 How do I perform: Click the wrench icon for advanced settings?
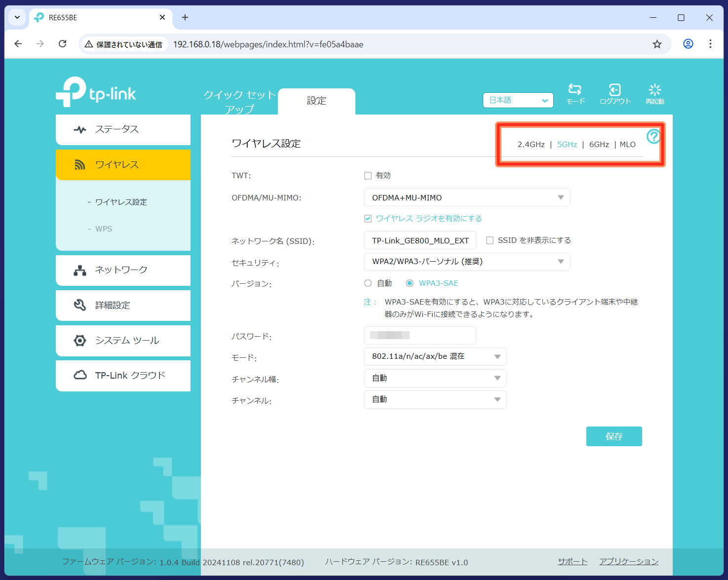[80, 305]
